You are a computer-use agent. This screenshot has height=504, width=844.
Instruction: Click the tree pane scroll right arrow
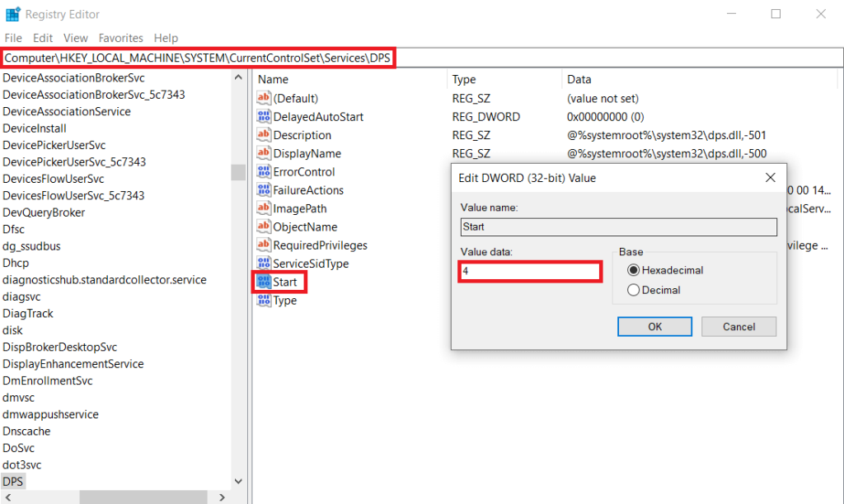pos(222,497)
